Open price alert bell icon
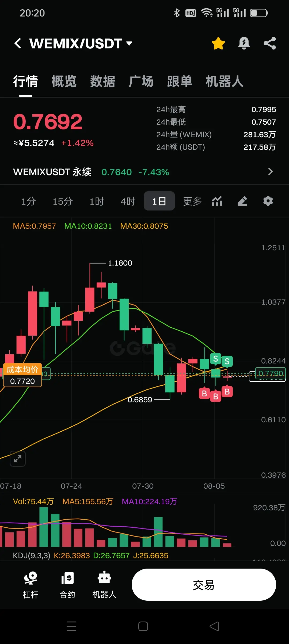The width and height of the screenshot is (289, 644). [244, 43]
